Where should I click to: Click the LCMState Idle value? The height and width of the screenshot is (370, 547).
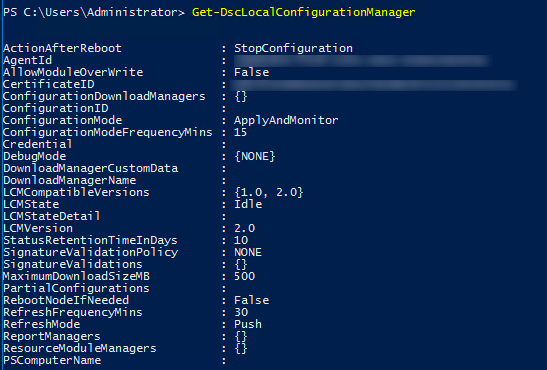(248, 204)
